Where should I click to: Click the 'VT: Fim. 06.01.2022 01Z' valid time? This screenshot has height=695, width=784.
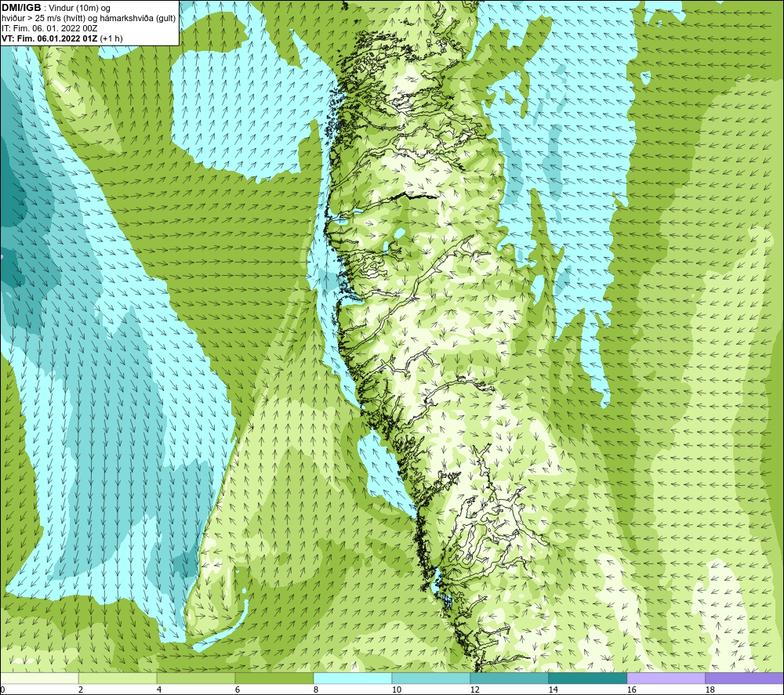point(49,38)
